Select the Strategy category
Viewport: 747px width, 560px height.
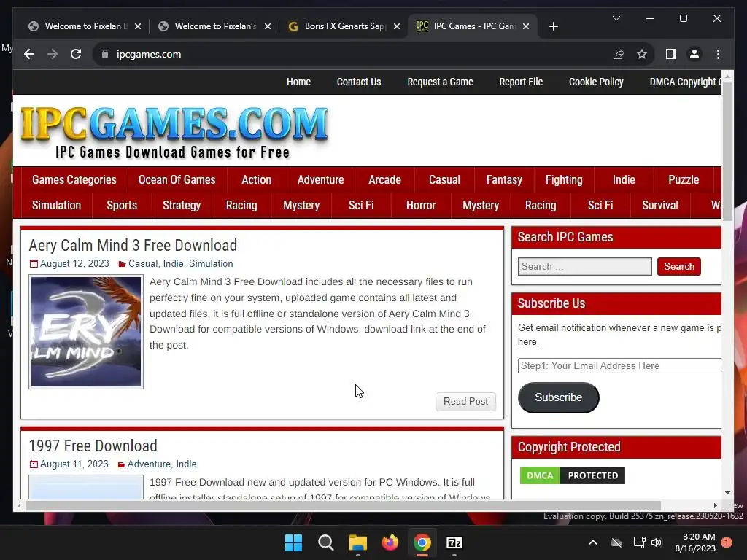182,205
